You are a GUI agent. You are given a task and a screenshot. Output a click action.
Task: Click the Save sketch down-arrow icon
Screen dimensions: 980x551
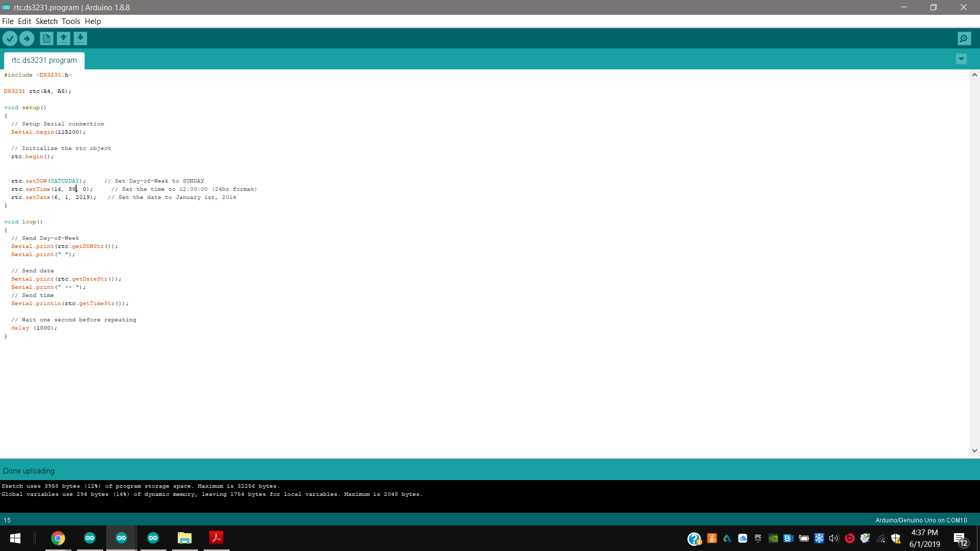pos(80,38)
